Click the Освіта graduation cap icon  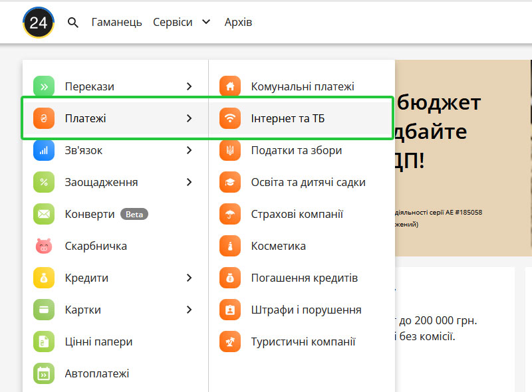pos(230,182)
